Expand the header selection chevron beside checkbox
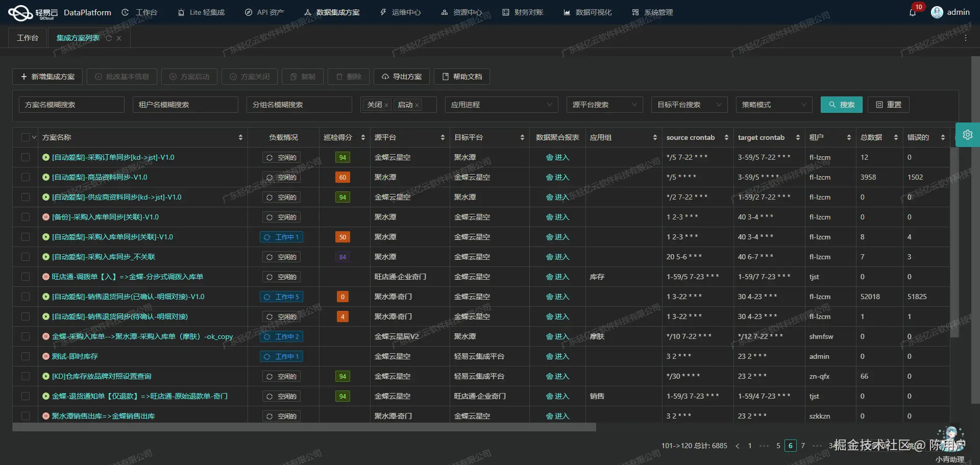 pos(34,137)
